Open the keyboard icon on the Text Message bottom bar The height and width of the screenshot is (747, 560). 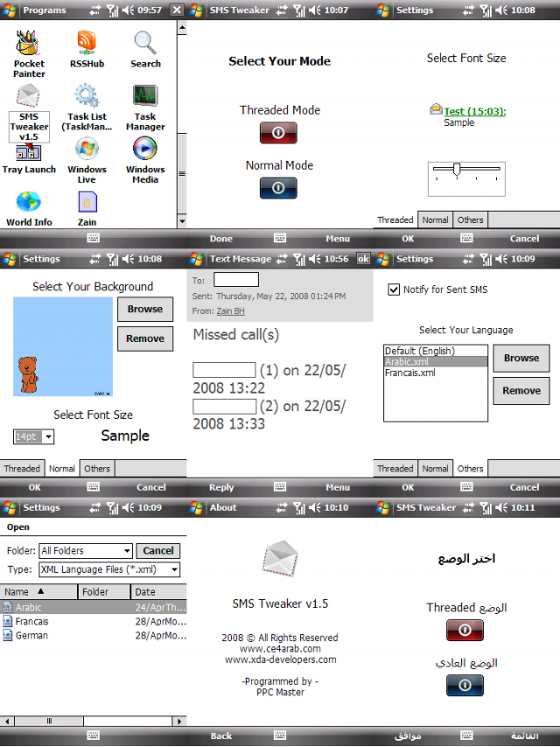click(280, 486)
